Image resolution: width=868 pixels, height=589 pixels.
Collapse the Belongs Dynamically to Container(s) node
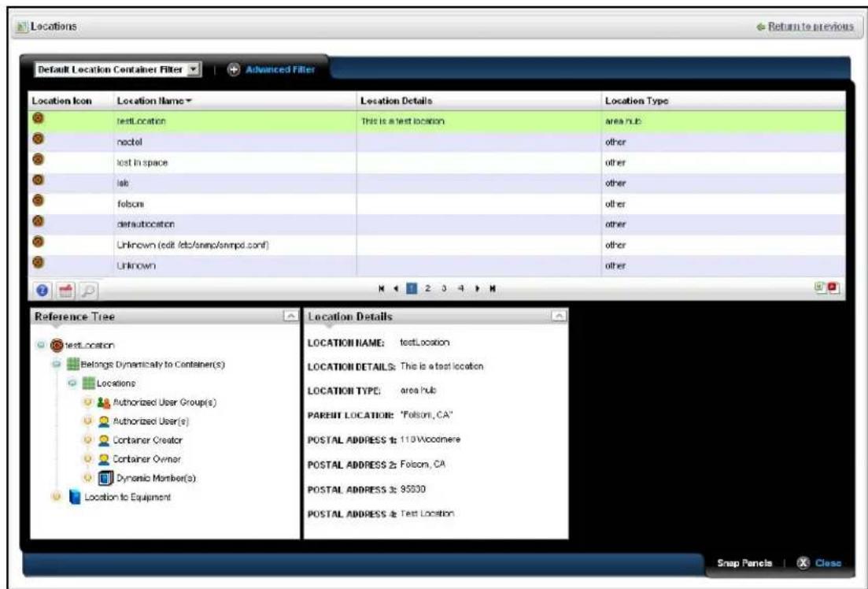[56, 364]
